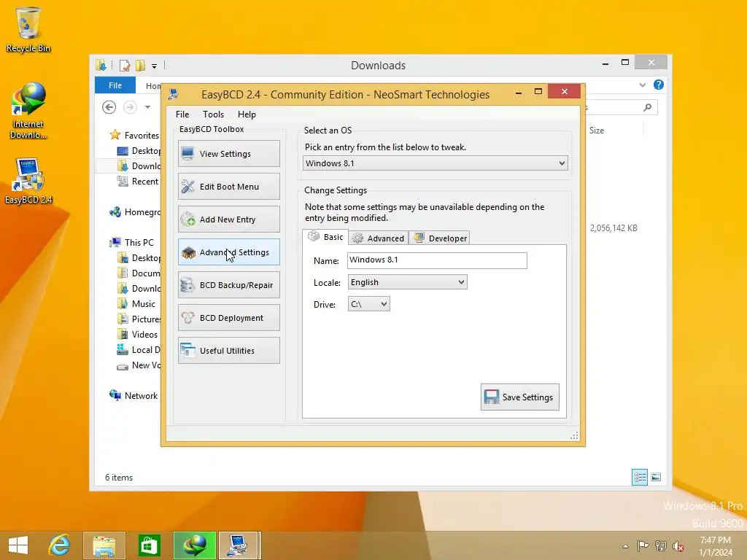The height and width of the screenshot is (560, 747).
Task: Open Internet Explorer from taskbar
Action: coord(60,545)
